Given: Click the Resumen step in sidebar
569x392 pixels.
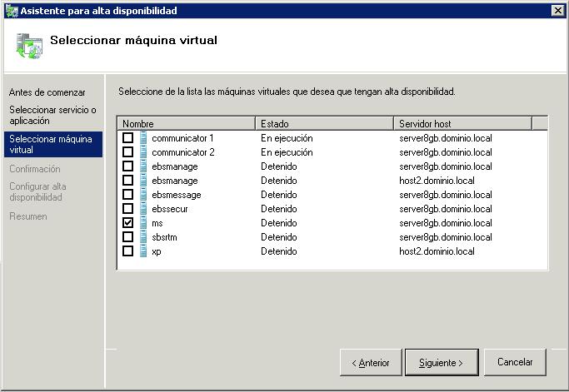Looking at the screenshot, I should coord(28,216).
